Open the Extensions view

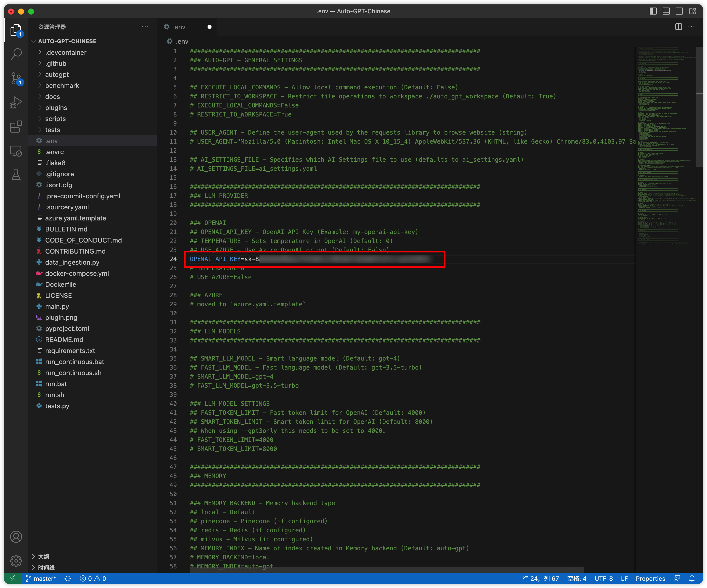[16, 127]
